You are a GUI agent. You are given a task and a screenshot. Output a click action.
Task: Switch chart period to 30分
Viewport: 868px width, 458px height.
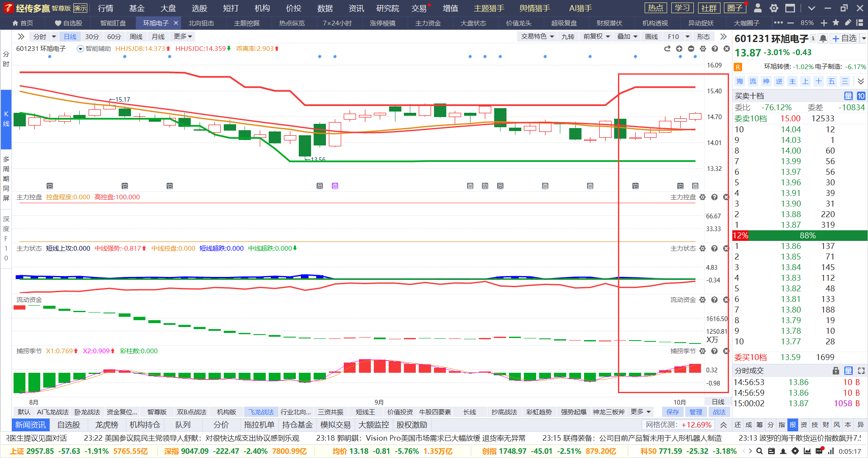tap(92, 37)
